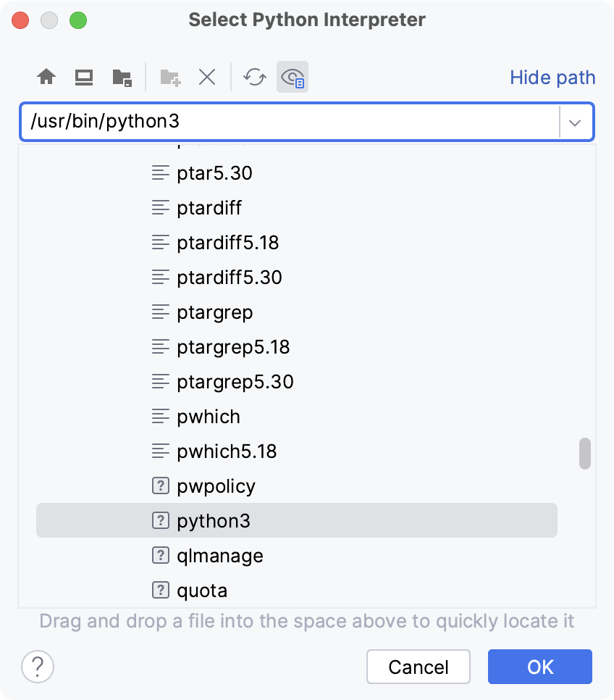Screen dimensions: 614x700
Task: Click the Delete (X) icon in toolbar
Action: pyautogui.click(x=207, y=77)
